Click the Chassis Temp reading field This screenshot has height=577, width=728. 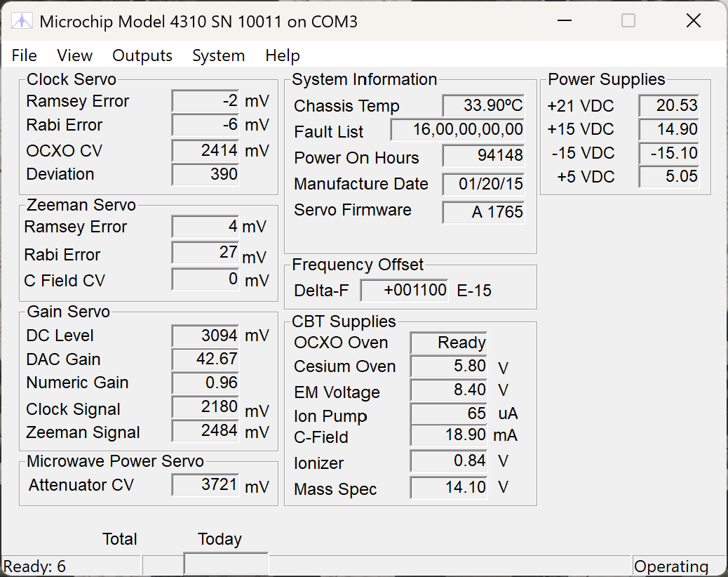483,106
